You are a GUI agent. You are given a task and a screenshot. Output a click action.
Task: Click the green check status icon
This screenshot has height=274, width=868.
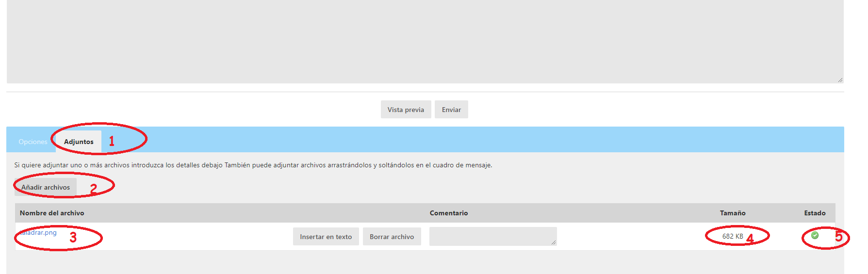(815, 235)
